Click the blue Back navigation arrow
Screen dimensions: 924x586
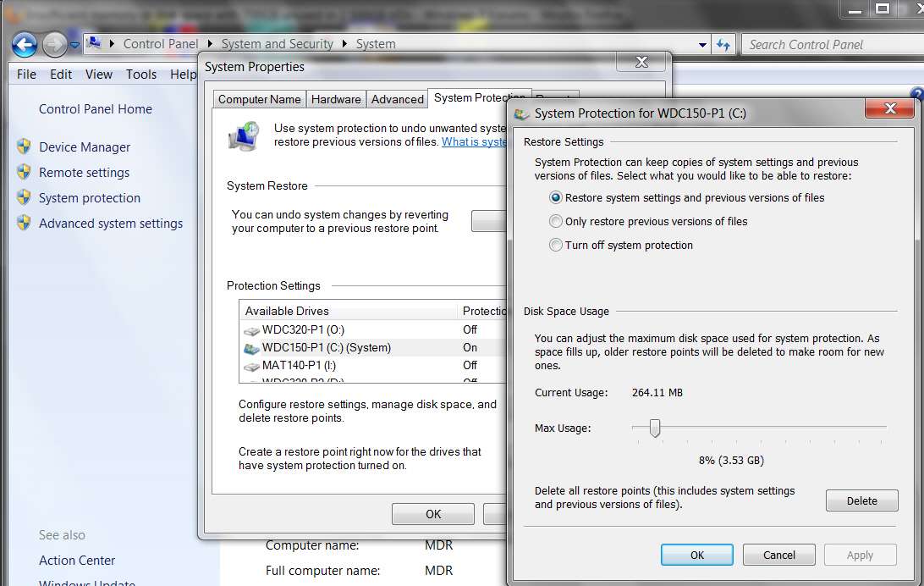25,45
